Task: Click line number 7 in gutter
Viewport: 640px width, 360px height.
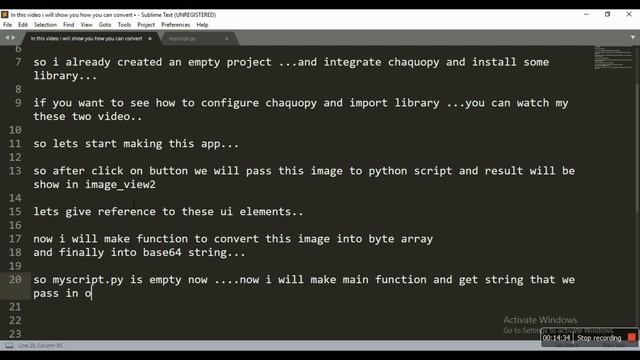Action: coord(18,62)
